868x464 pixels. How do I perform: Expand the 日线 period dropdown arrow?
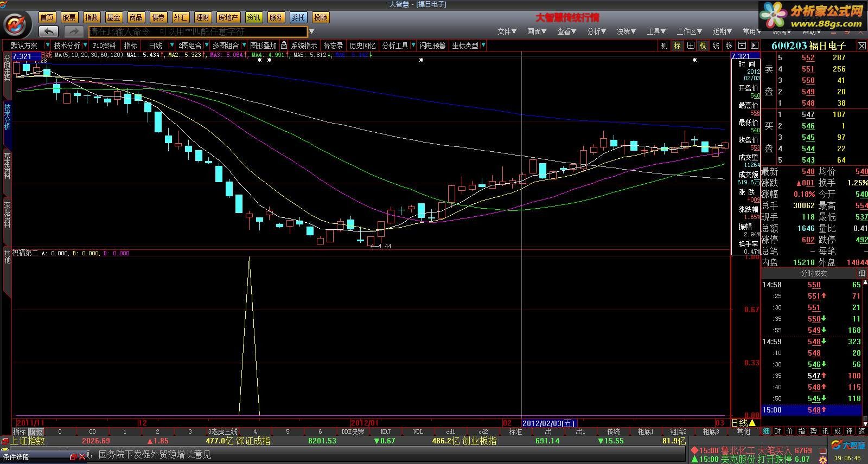[x=172, y=46]
